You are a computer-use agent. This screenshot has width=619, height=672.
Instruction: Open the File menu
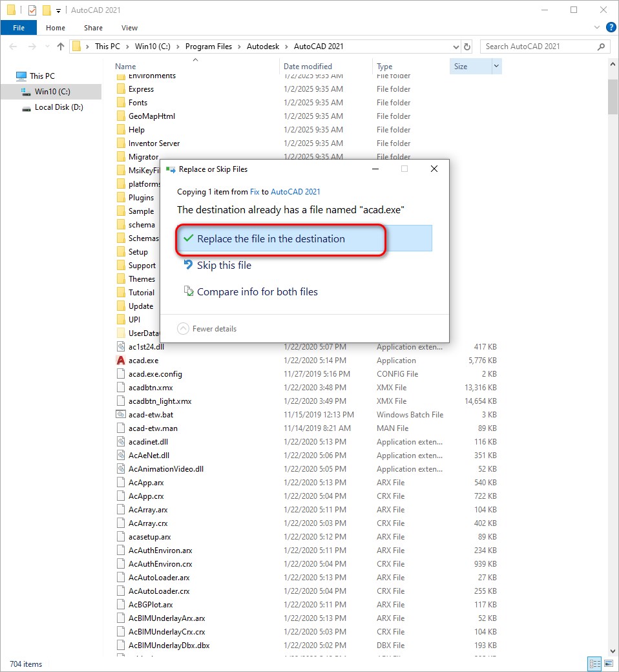point(19,28)
